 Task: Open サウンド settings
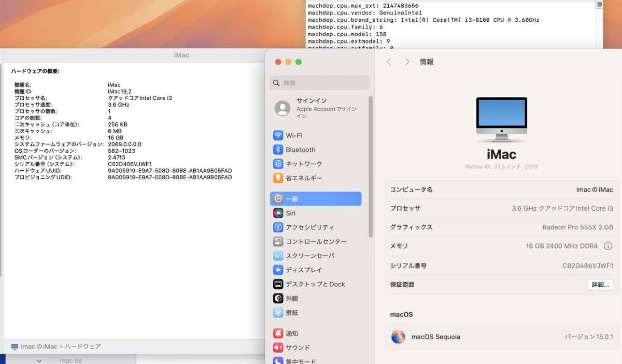coord(298,347)
